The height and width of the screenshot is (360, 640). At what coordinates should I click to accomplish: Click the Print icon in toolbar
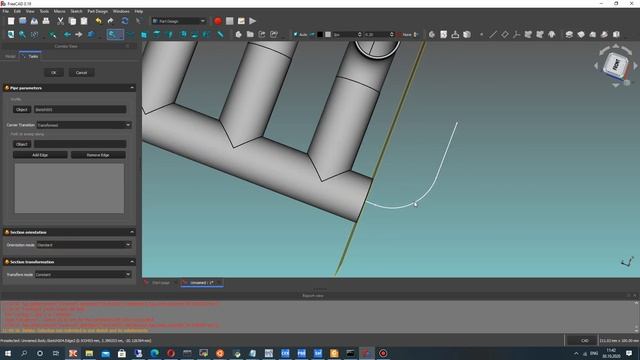pyautogui.click(x=46, y=21)
